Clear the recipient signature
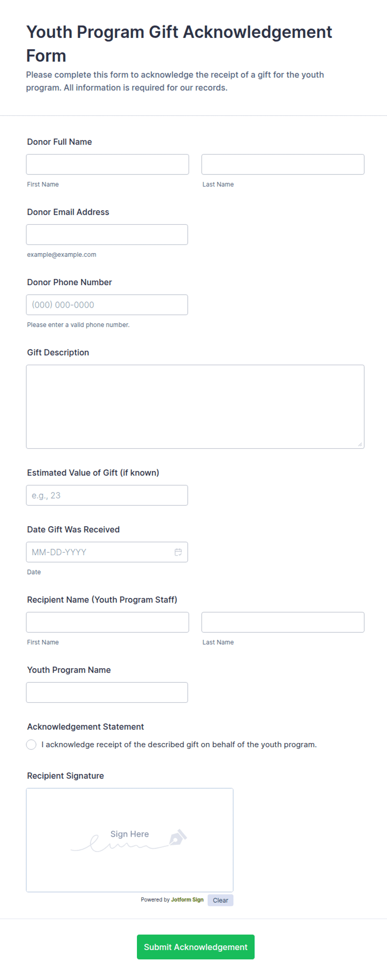The height and width of the screenshot is (980, 387). 221,900
